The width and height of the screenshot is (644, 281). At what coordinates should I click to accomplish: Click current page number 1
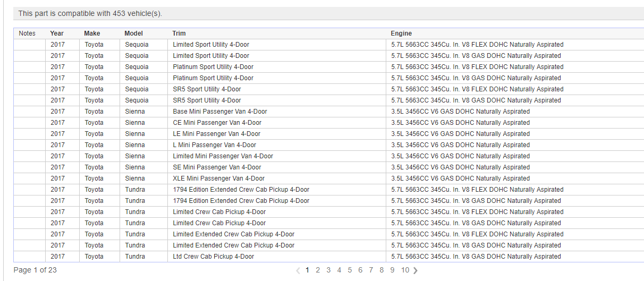click(x=307, y=270)
